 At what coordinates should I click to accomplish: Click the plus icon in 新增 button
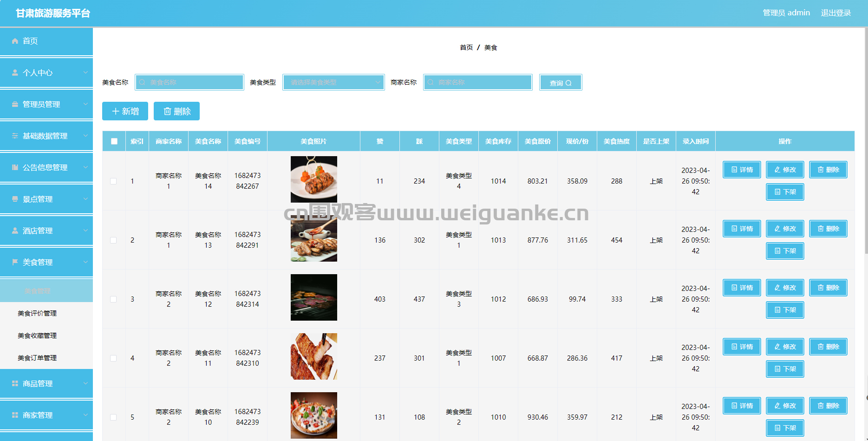tap(116, 112)
